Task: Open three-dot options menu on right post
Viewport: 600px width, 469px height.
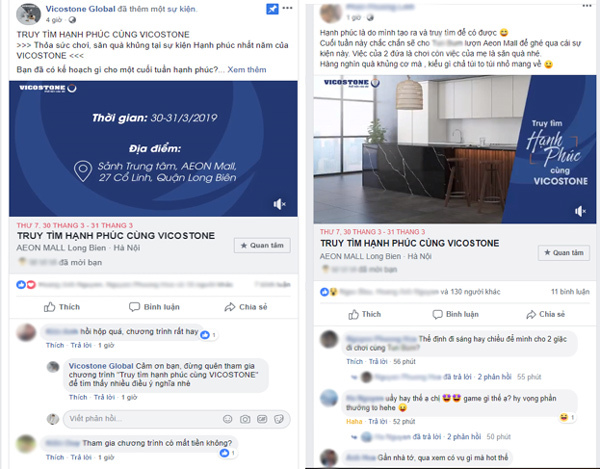Action: (x=587, y=6)
